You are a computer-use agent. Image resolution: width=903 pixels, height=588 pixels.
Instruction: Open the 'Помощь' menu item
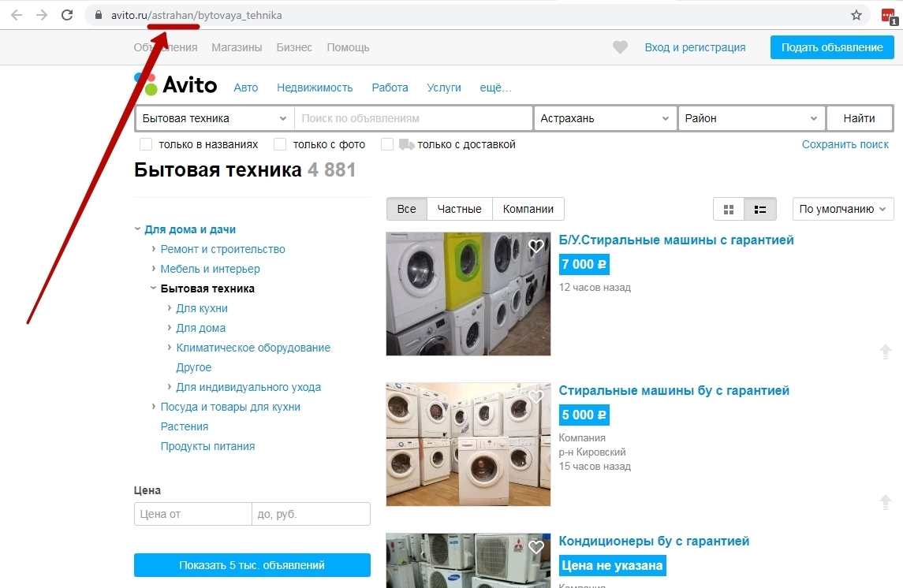point(348,47)
